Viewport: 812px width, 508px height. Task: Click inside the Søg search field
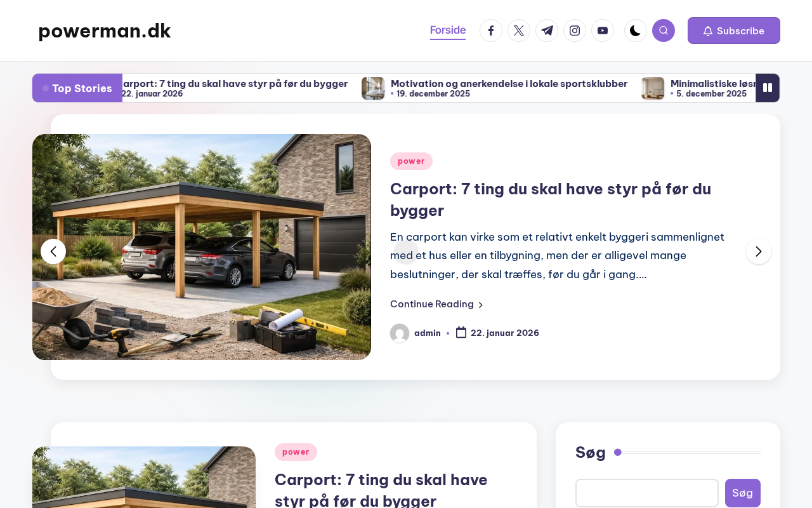(647, 493)
